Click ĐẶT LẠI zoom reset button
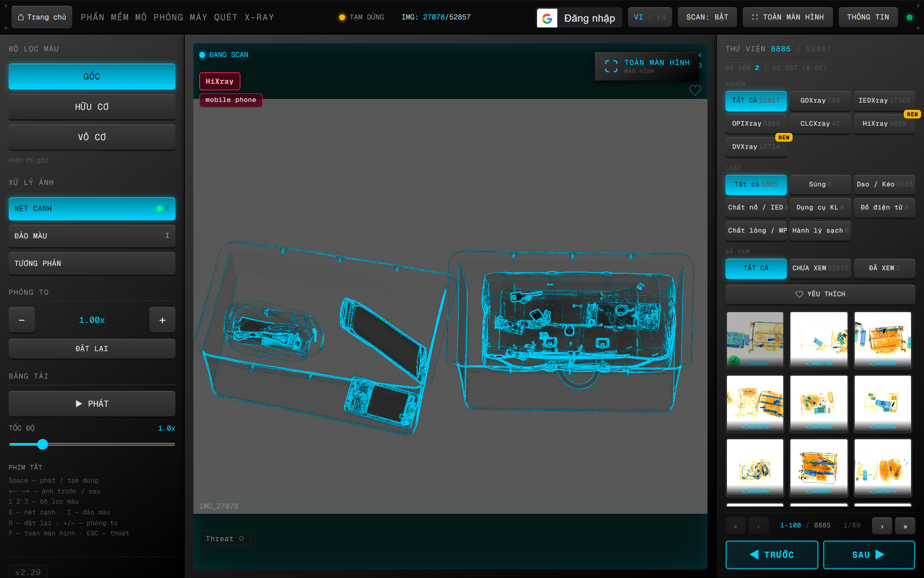924x578 pixels. click(92, 349)
